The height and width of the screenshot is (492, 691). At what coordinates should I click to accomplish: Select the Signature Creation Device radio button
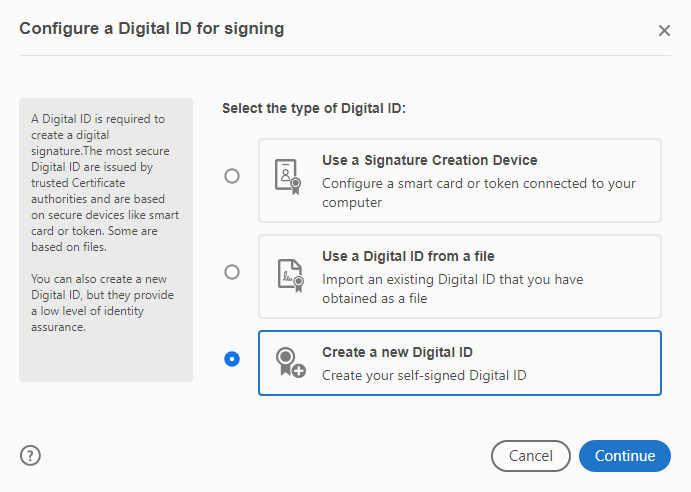click(232, 176)
